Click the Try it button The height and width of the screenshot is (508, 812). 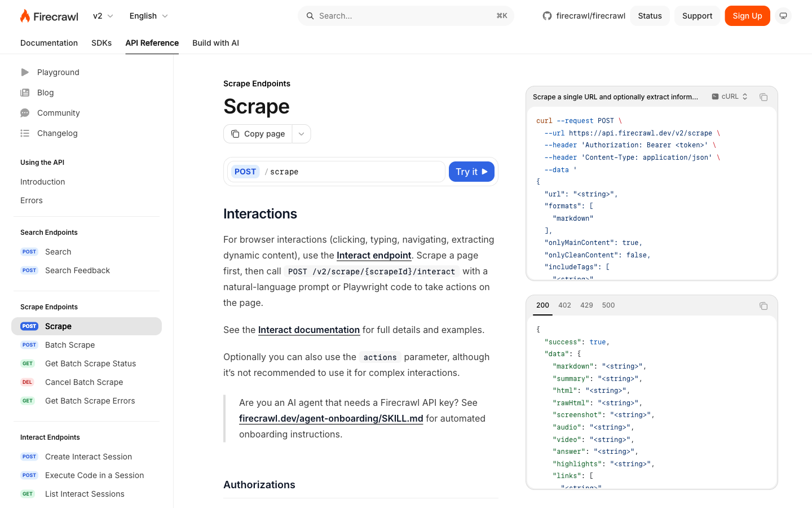click(471, 172)
